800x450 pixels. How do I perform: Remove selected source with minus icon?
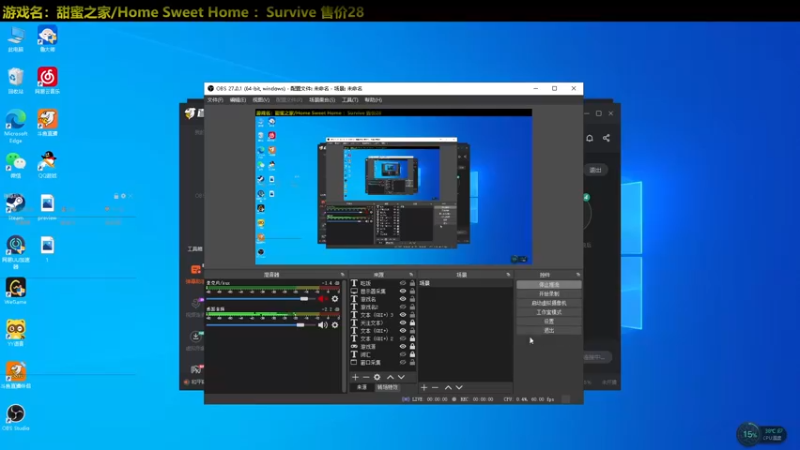point(366,377)
